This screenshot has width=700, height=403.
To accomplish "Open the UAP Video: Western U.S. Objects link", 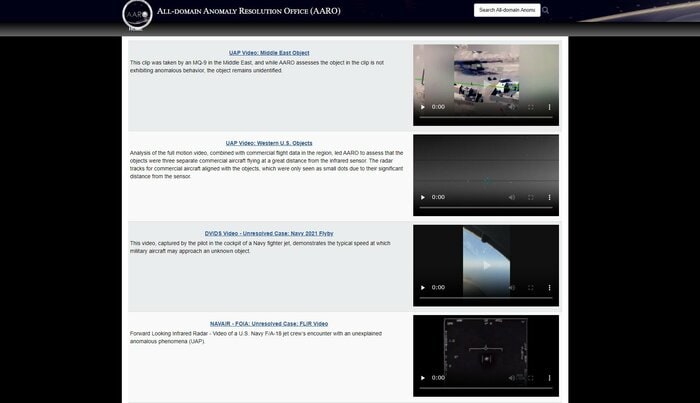I will click(269, 143).
